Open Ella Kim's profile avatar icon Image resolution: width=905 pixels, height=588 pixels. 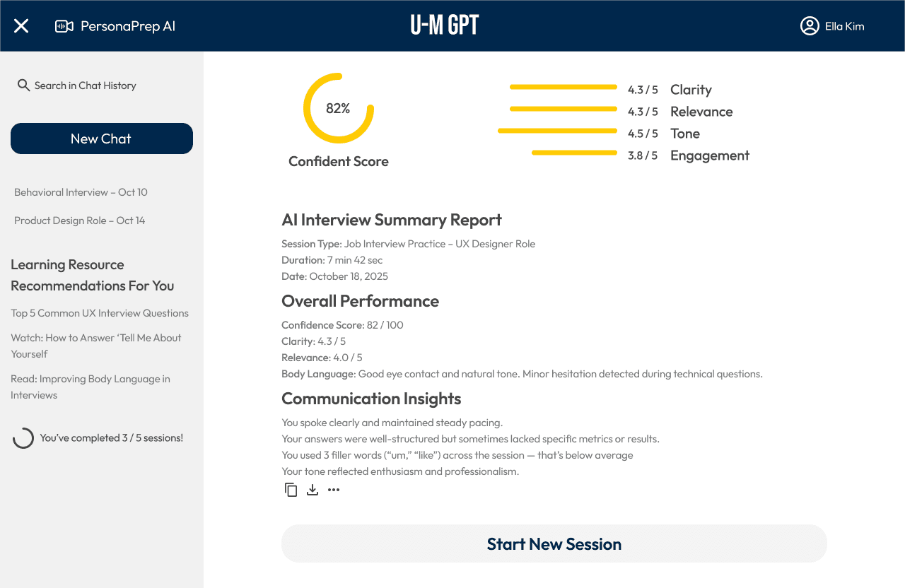pyautogui.click(x=810, y=26)
